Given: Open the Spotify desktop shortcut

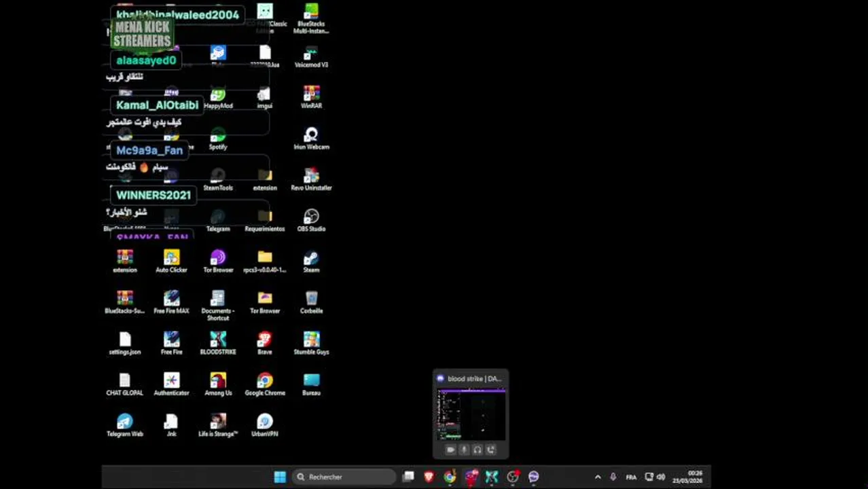Looking at the screenshot, I should [218, 139].
